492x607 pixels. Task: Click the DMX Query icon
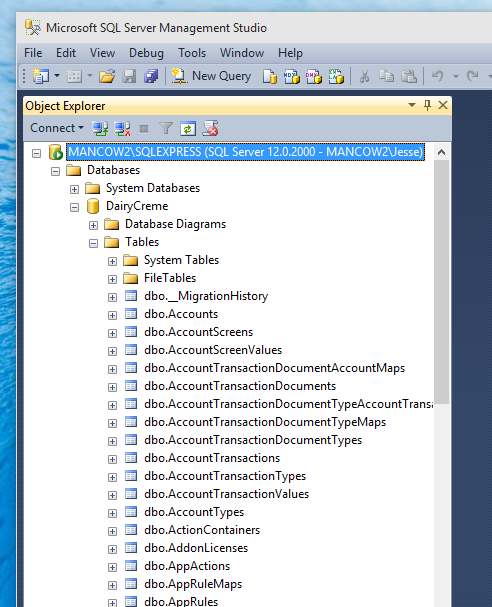314,76
